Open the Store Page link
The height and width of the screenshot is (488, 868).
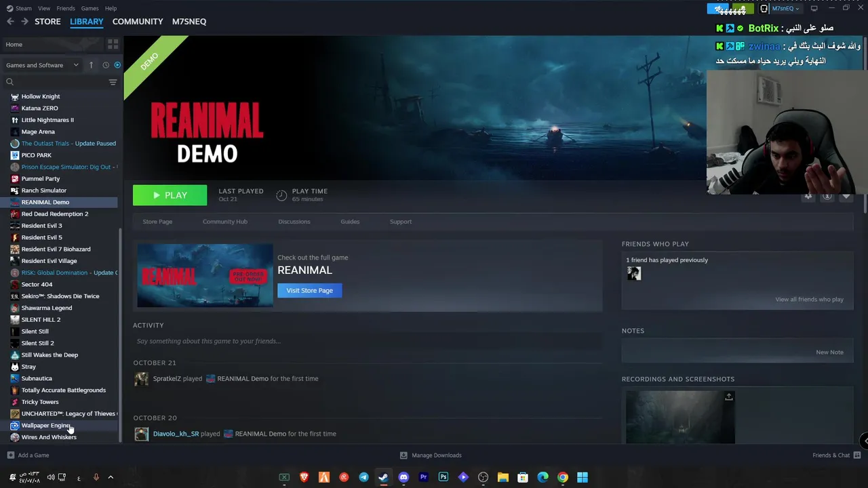pyautogui.click(x=157, y=222)
